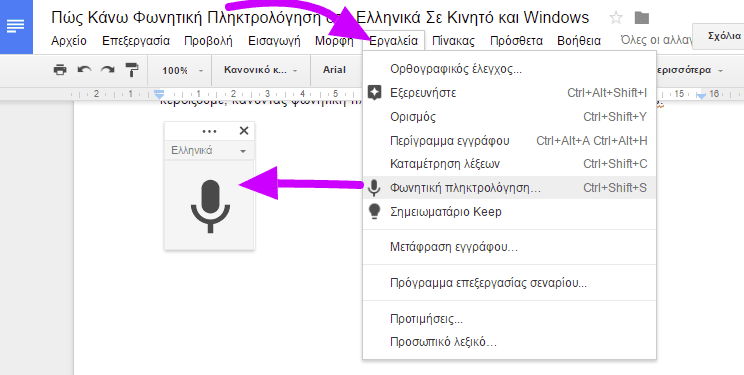Open the Προβολή menu
The height and width of the screenshot is (375, 744).
208,41
